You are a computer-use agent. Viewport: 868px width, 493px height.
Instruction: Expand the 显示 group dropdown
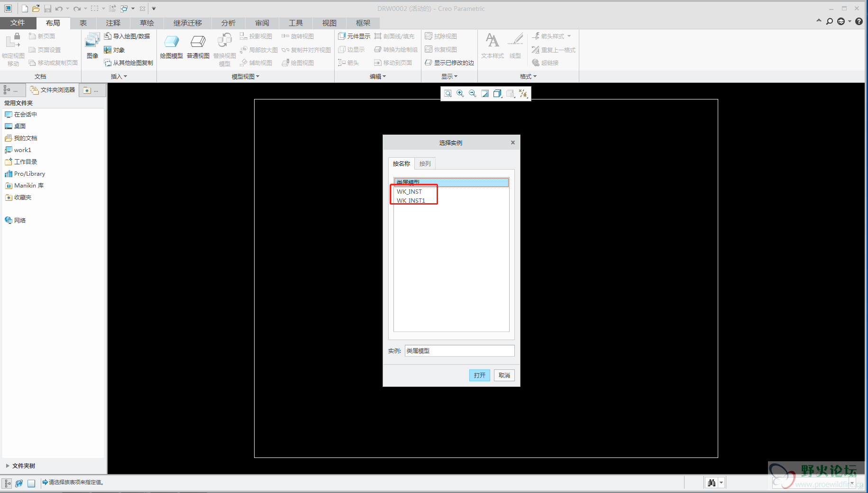click(x=449, y=76)
